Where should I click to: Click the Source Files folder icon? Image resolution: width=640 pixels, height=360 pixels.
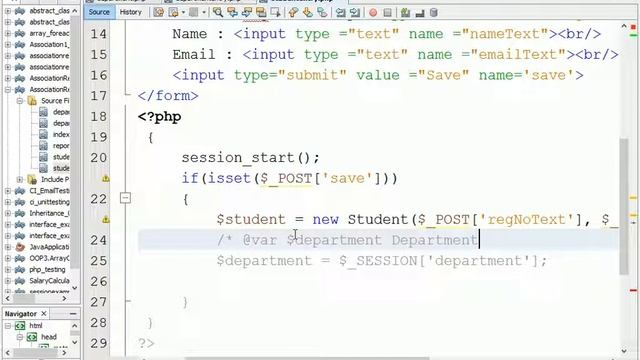(x=32, y=100)
